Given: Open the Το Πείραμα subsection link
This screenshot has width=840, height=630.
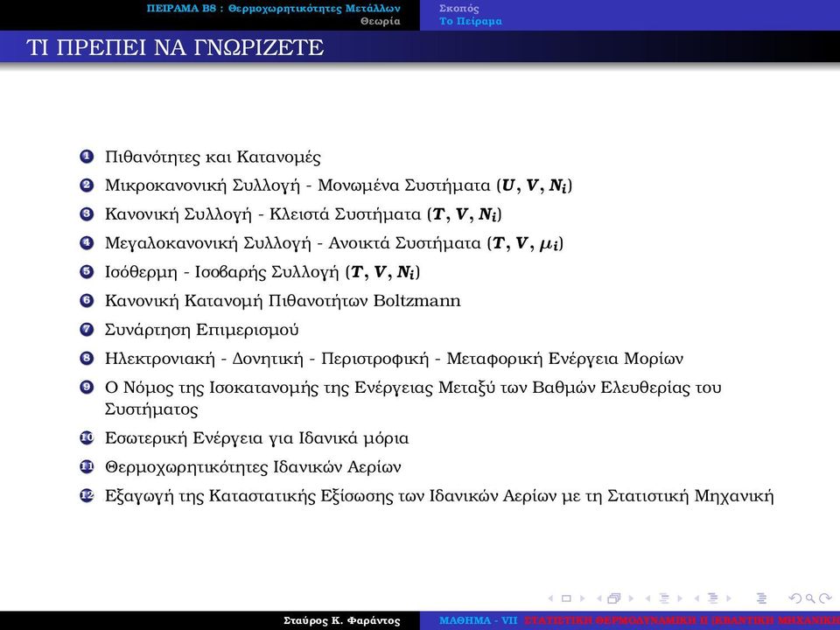Looking at the screenshot, I should click(x=471, y=21).
